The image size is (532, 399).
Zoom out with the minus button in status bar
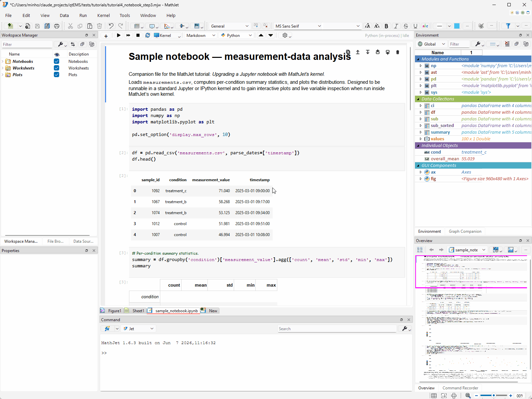476,395
